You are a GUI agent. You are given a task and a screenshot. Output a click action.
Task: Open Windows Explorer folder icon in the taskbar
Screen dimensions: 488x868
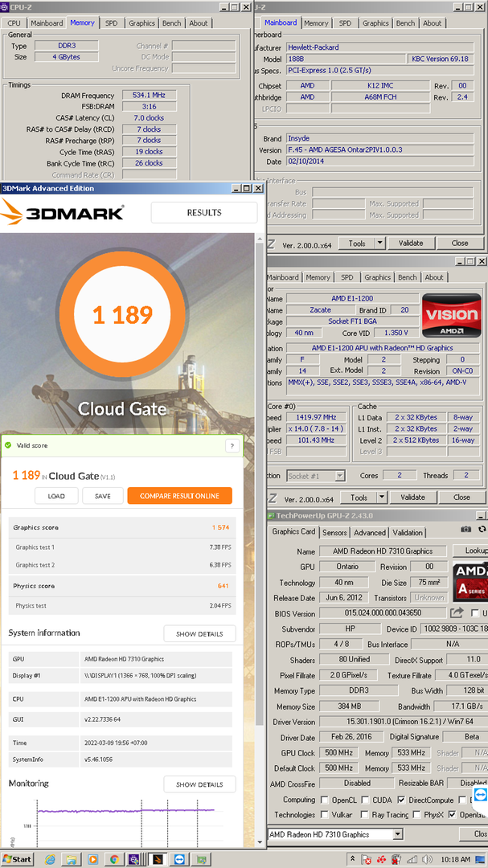[x=71, y=859]
